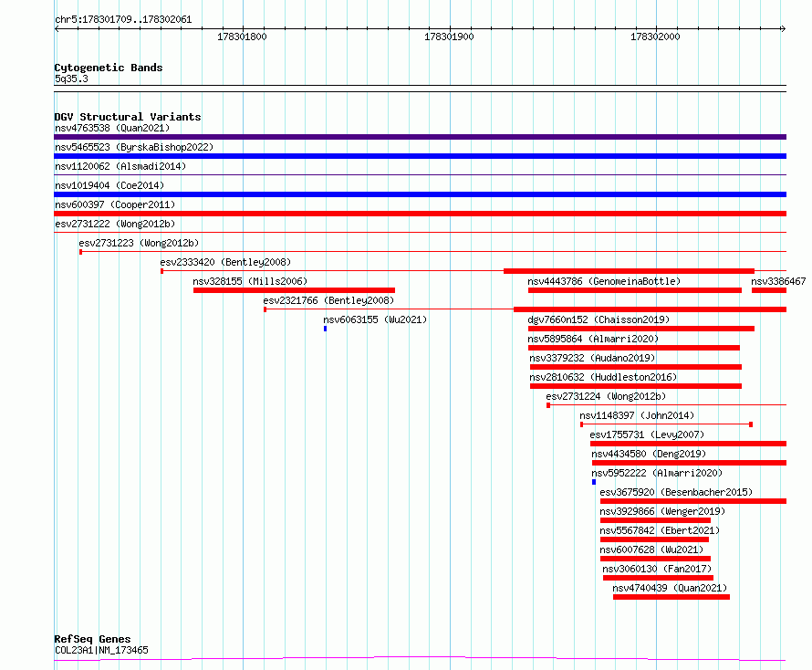Select the red nsv4740439 variant bar
The image size is (812, 670).
click(671, 597)
